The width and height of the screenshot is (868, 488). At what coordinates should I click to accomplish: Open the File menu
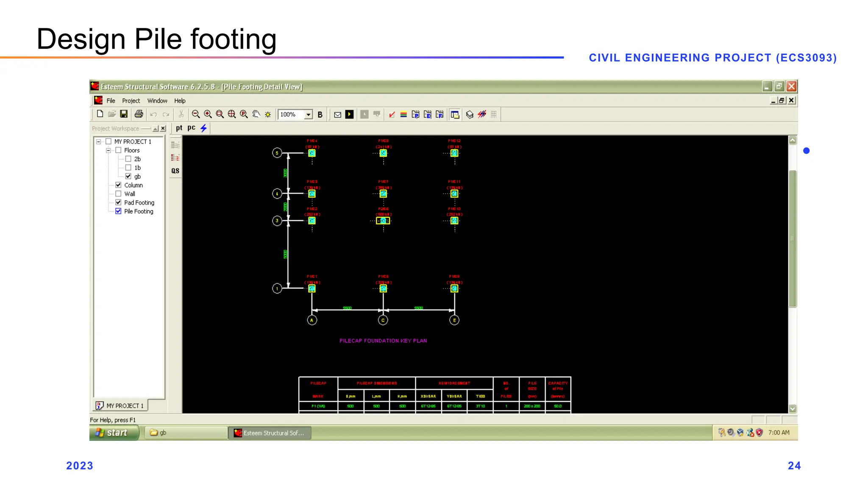111,101
